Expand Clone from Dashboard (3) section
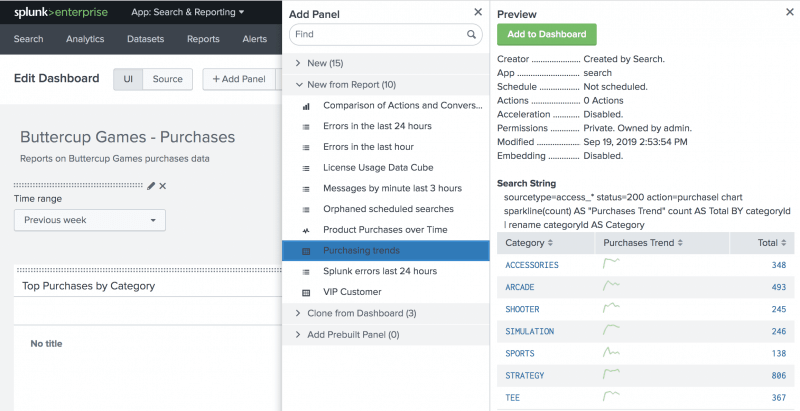 tap(385, 313)
